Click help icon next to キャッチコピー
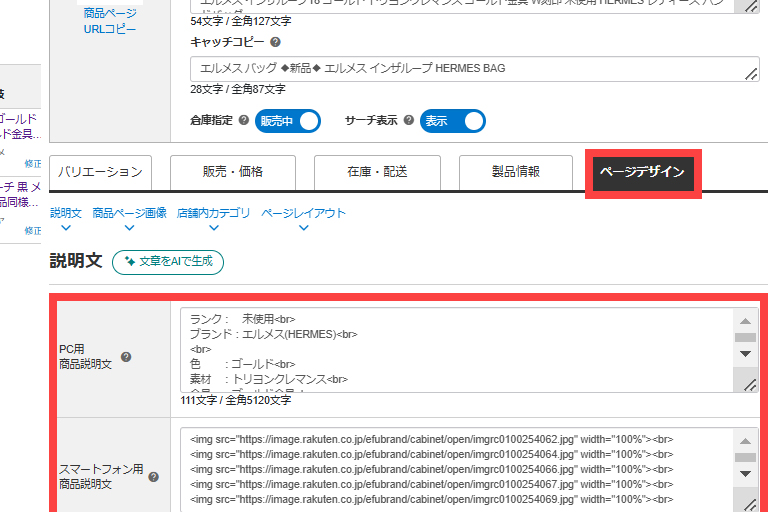 [x=275, y=42]
